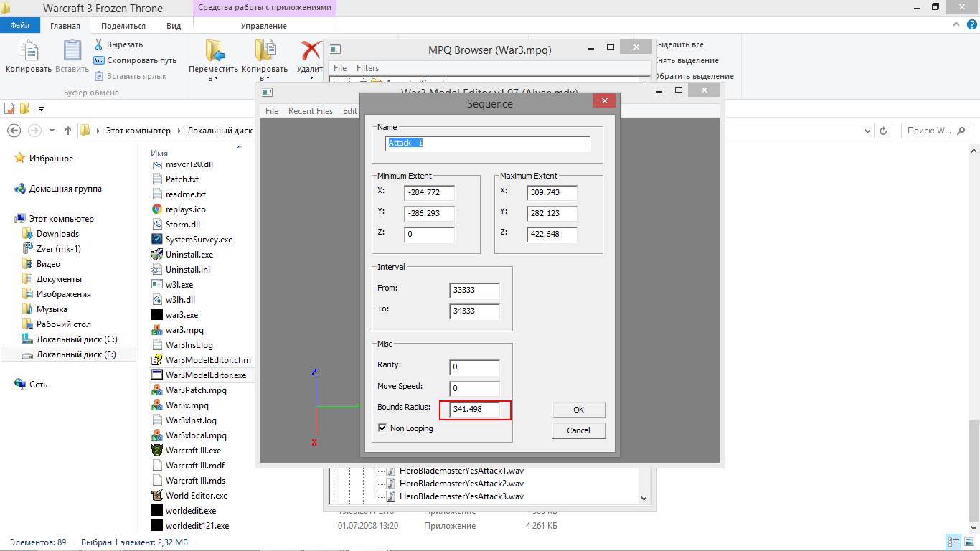The height and width of the screenshot is (551, 980).
Task: Click the red Удалить delete icon
Action: (311, 51)
